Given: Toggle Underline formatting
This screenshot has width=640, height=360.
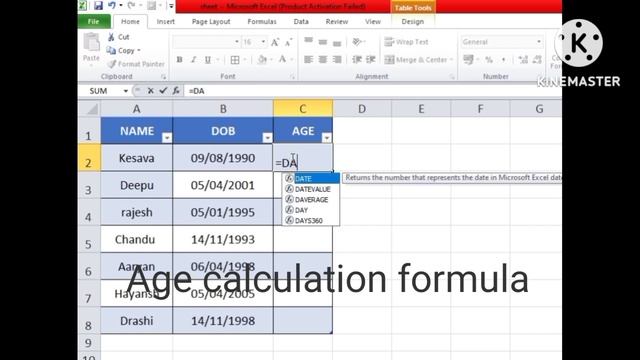Looking at the screenshot, I should [208, 60].
